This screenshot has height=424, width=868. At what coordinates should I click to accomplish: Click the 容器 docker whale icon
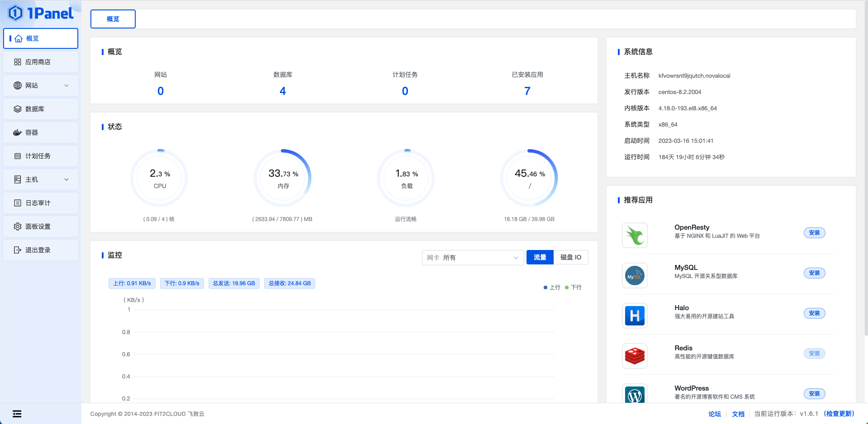pos(18,132)
